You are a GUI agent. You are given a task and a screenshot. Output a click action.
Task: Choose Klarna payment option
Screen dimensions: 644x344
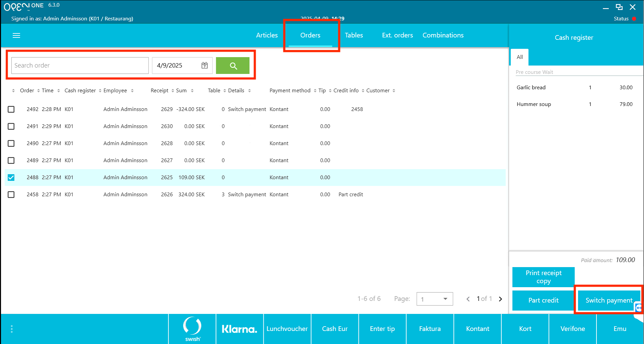pyautogui.click(x=240, y=329)
